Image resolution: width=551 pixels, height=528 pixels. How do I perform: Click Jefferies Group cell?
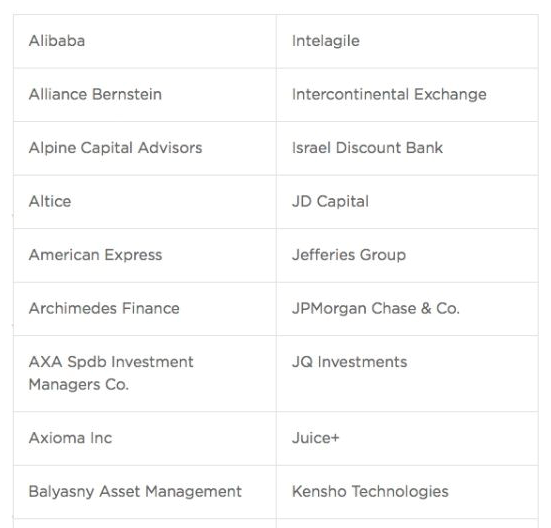tap(407, 255)
